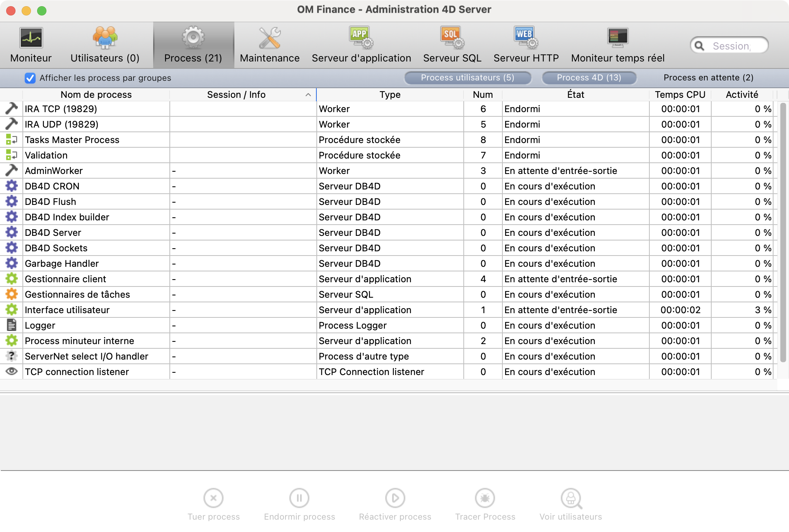Click the green gear icon for Interface utilisateur

click(12, 310)
